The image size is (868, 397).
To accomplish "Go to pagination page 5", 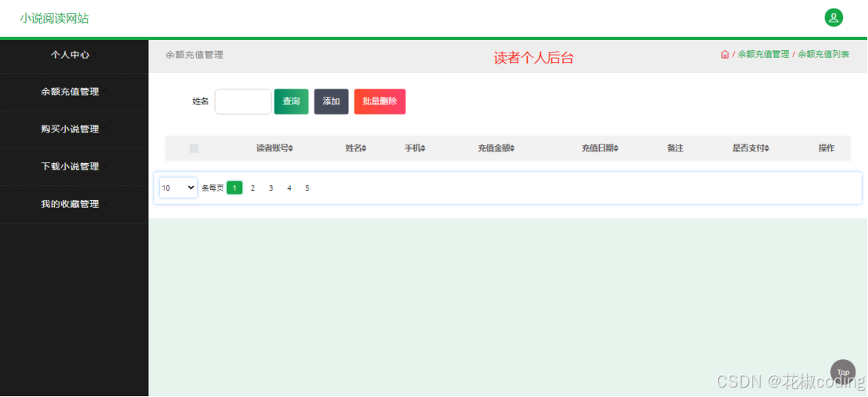I will (x=307, y=188).
